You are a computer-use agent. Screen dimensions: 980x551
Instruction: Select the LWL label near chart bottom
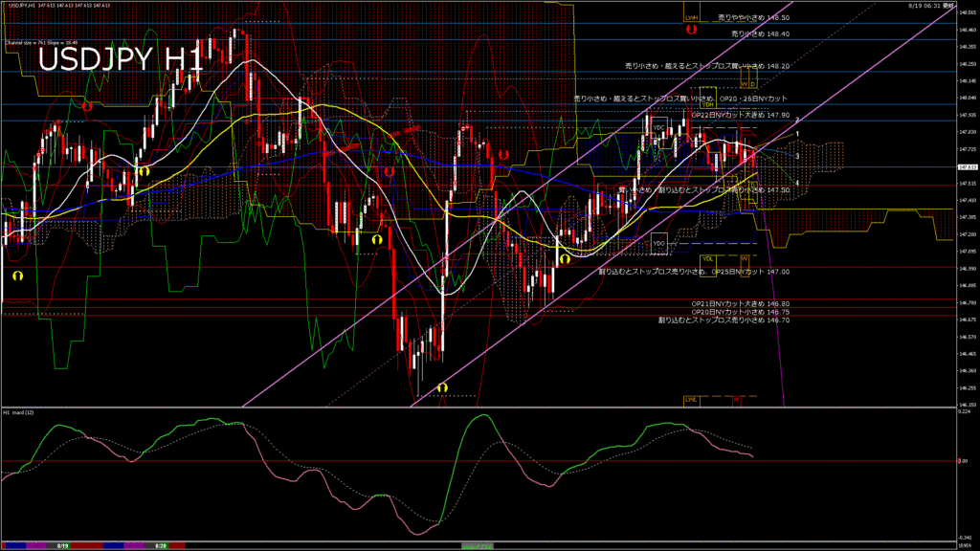click(x=691, y=399)
